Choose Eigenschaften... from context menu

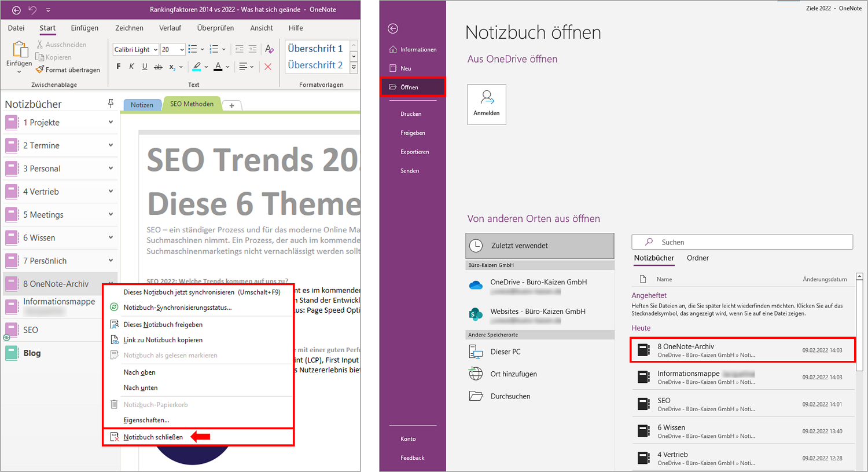click(198, 420)
